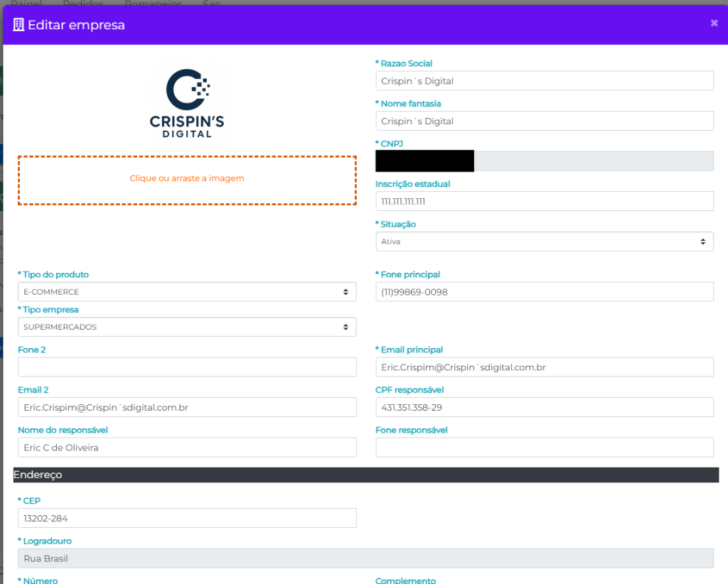Click the Email 2 input field
Screen dimensions: 728x584
click(x=187, y=408)
